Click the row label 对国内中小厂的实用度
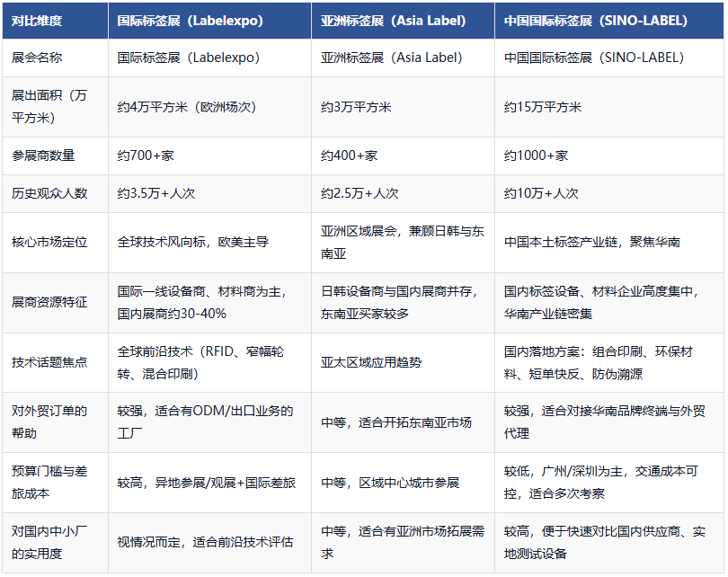The height and width of the screenshot is (577, 728). pos(55,543)
